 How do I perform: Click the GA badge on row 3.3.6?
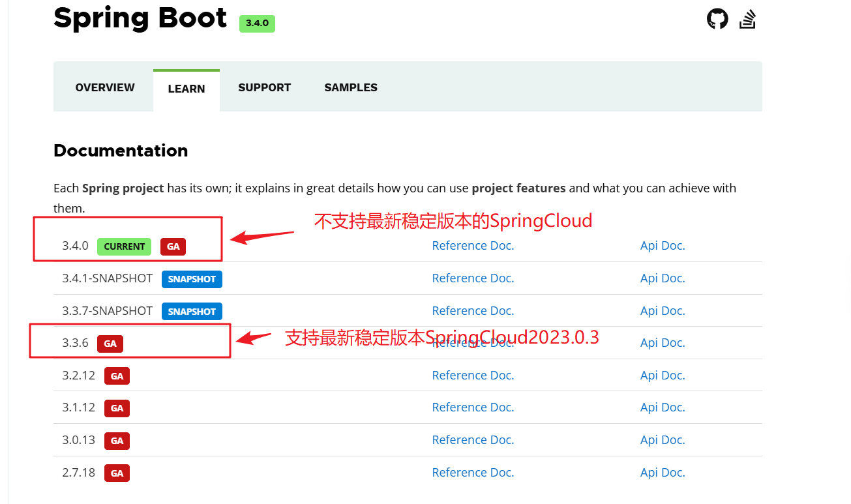point(110,344)
